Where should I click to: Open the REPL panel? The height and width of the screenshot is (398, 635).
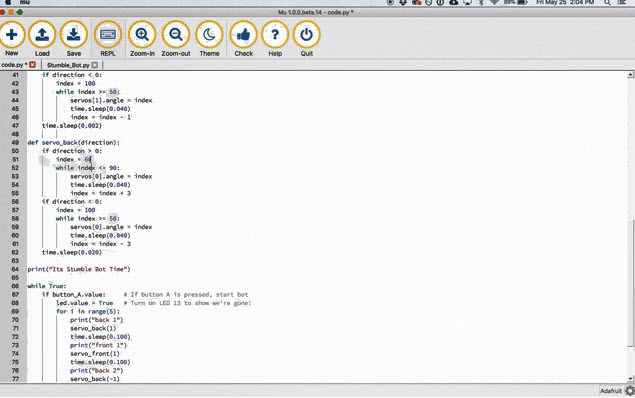pyautogui.click(x=108, y=38)
